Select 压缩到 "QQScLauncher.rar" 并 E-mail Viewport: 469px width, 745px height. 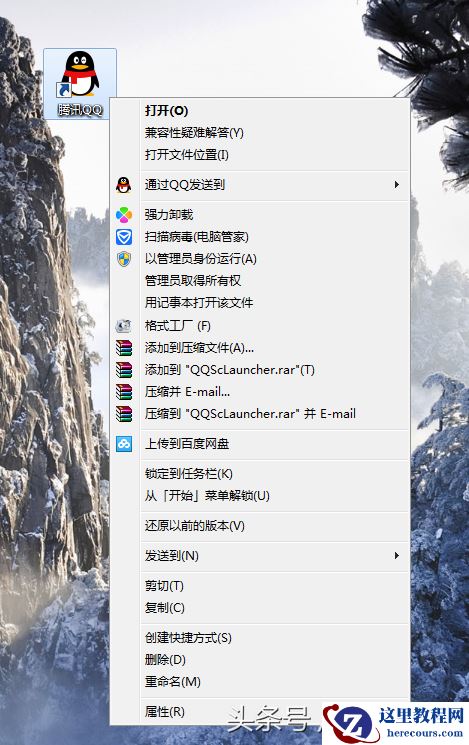[x=260, y=414]
